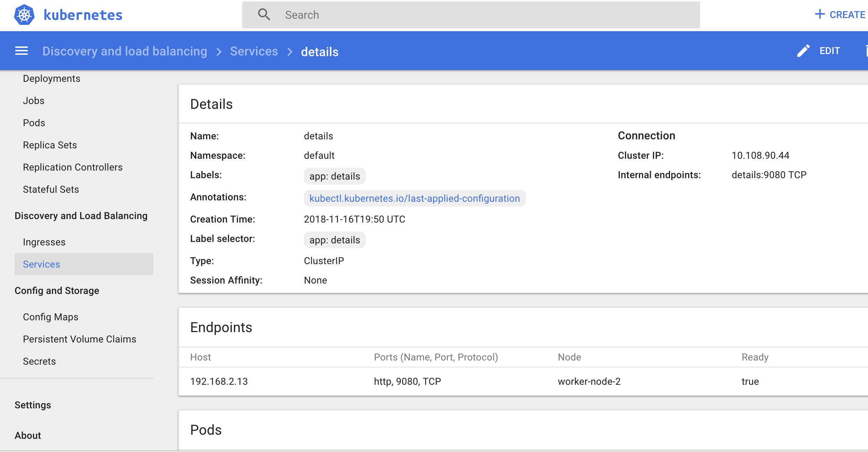Open Pods in the sidebar
Viewport: 868px width, 452px height.
pyautogui.click(x=34, y=123)
